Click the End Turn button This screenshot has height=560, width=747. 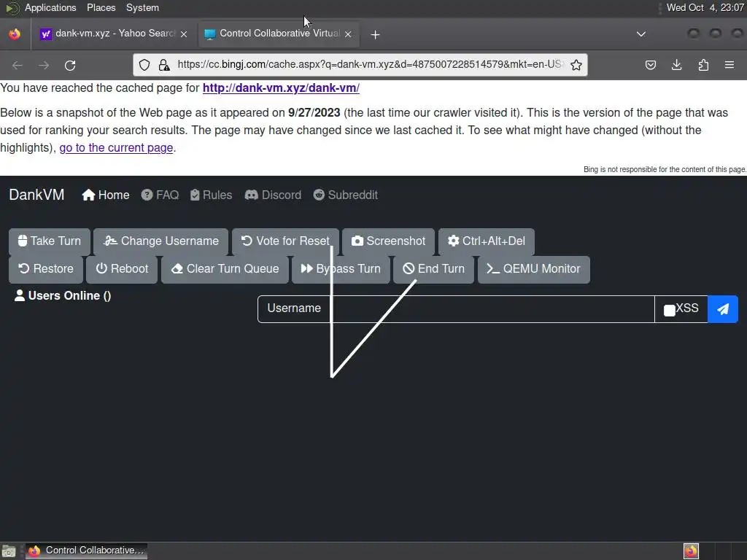433,268
